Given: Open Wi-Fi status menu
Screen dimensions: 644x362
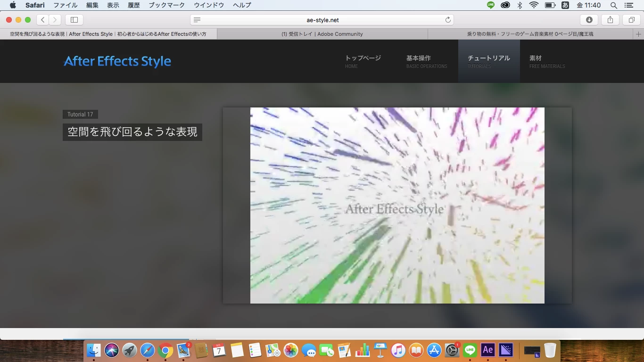Looking at the screenshot, I should (x=534, y=5).
